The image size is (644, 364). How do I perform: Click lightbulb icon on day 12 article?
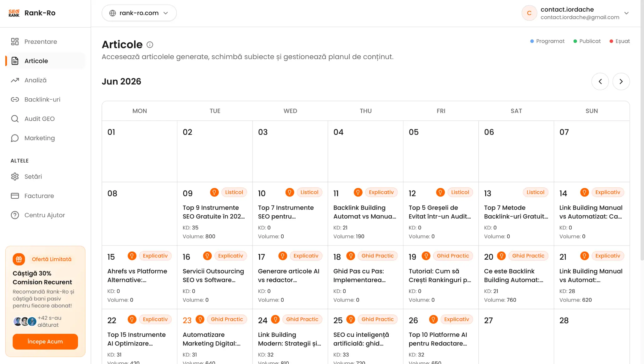point(440,192)
